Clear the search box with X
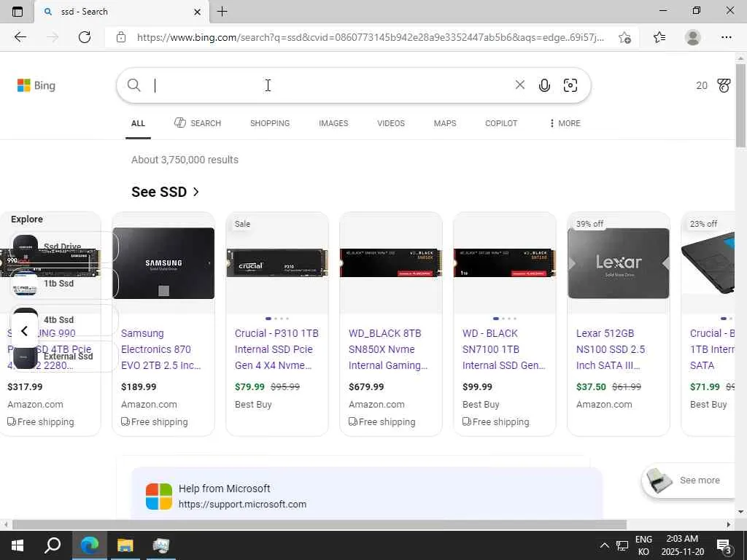747x560 pixels. coord(519,85)
